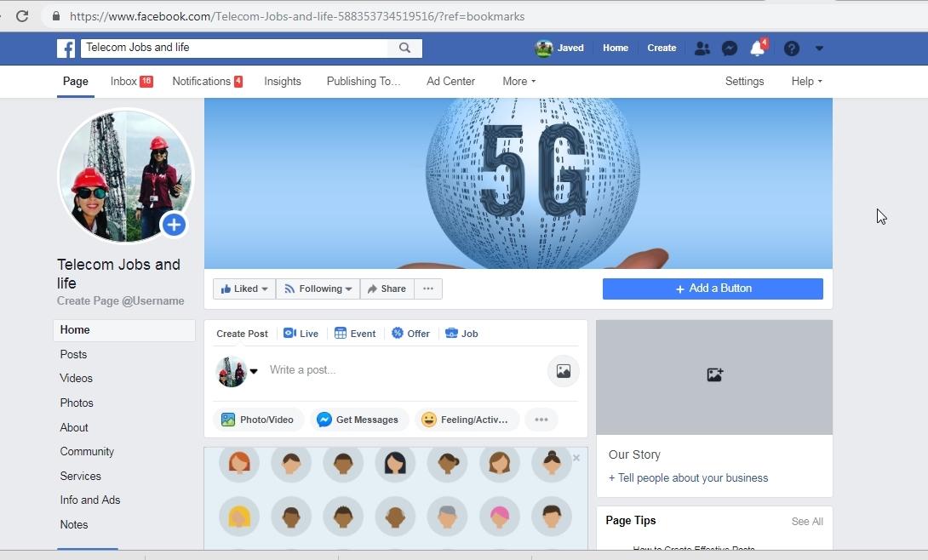Click the blonde-haired avatar icon
928x560 pixels.
point(239,517)
